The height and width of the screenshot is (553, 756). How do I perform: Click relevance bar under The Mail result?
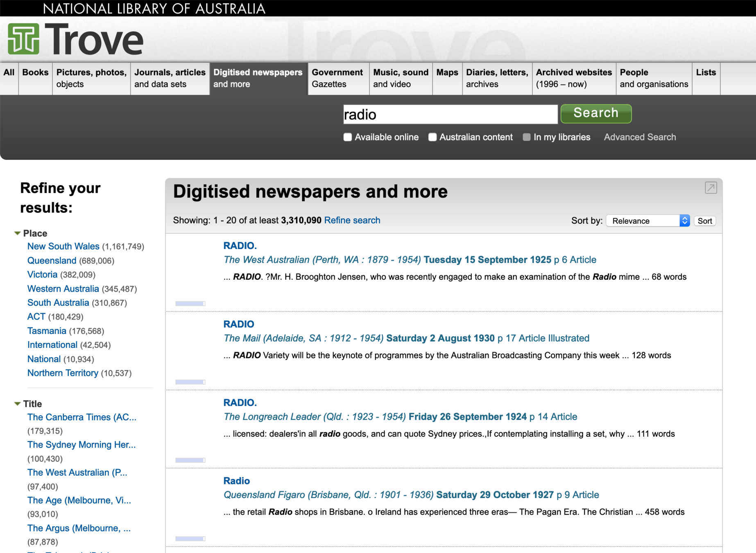(190, 382)
